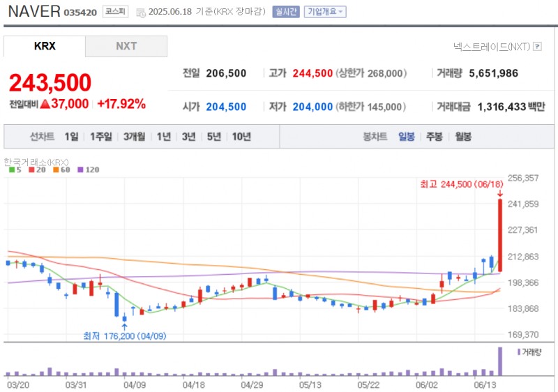
Task: Click the change amount 37,000
Action: [x=70, y=104]
